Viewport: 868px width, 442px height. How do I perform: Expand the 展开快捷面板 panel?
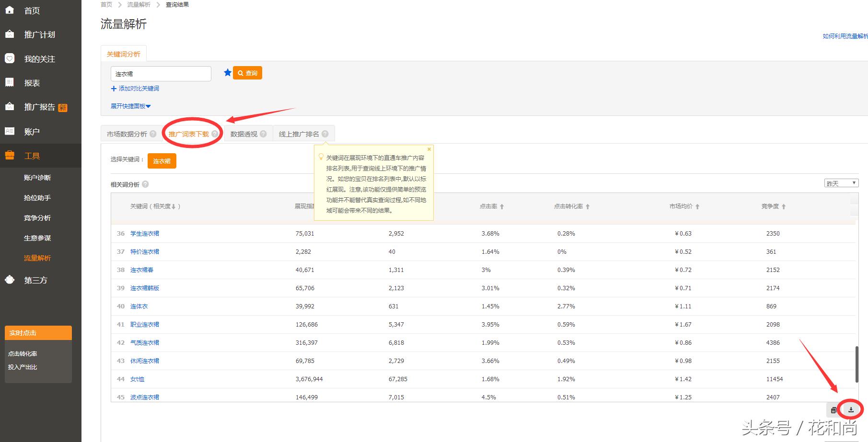[130, 106]
